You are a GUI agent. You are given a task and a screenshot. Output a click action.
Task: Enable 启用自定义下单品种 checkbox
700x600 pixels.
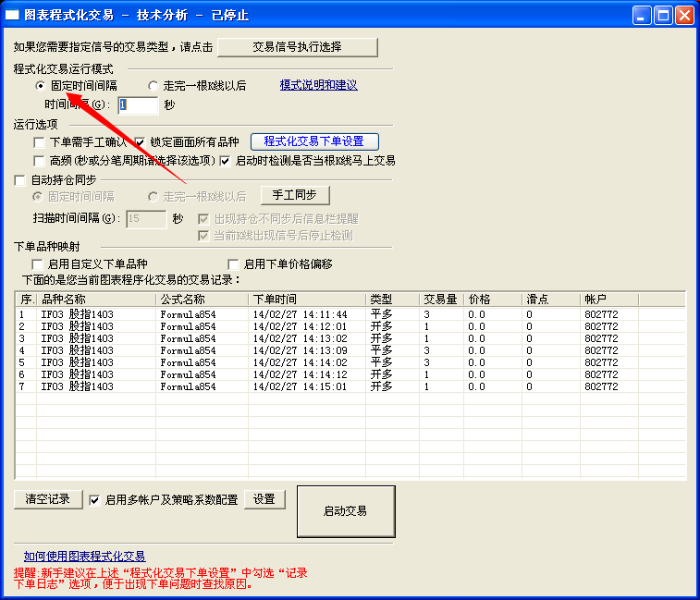pyautogui.click(x=37, y=264)
